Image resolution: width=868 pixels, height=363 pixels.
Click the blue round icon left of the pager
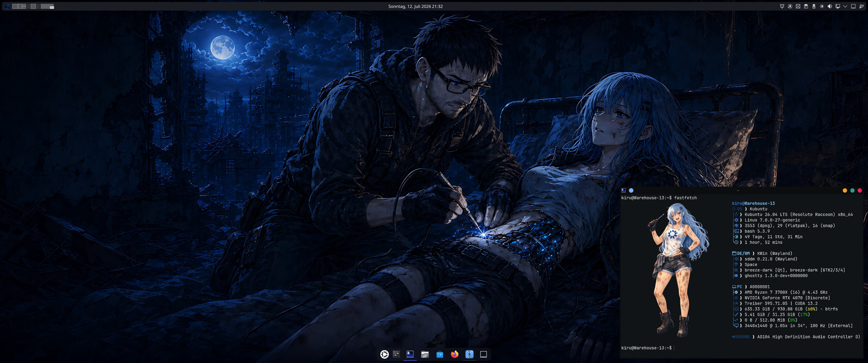[x=6, y=6]
